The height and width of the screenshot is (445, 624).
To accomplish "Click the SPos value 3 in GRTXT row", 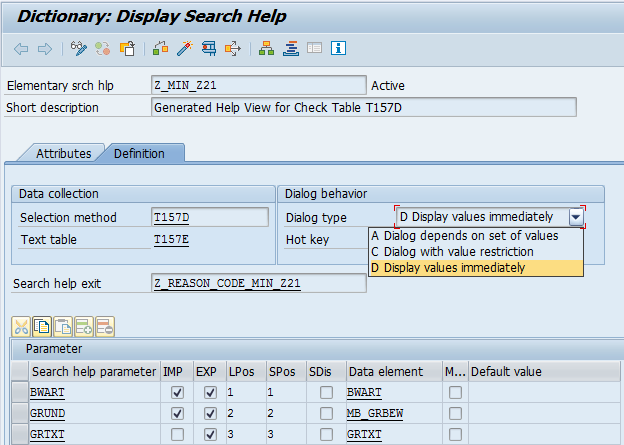I will [x=286, y=434].
